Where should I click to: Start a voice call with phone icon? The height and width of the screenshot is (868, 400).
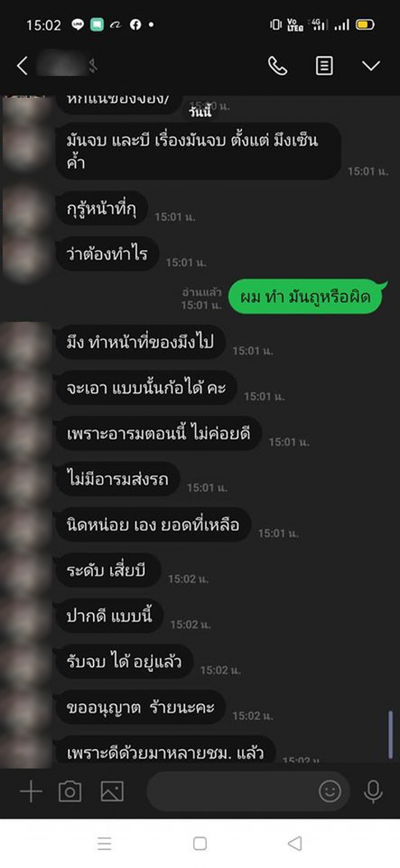(x=277, y=66)
